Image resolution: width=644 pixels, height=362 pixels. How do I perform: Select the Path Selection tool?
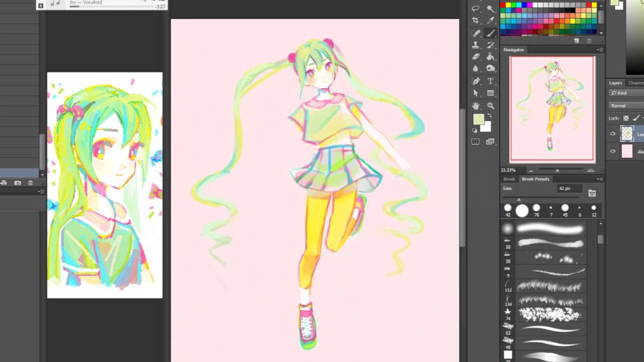coord(476,93)
